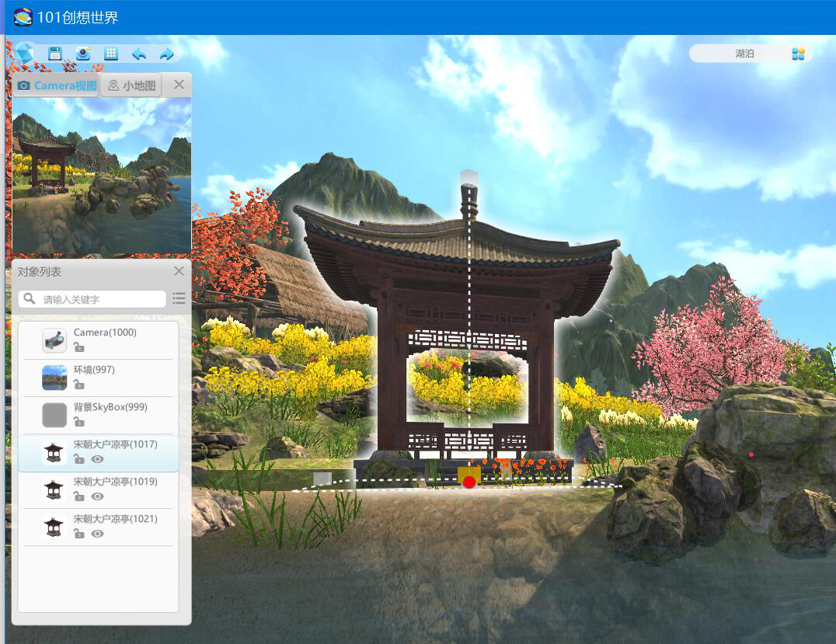
Task: Hide 宋朝大户凉亭(1021) with its eye icon
Action: tap(97, 534)
